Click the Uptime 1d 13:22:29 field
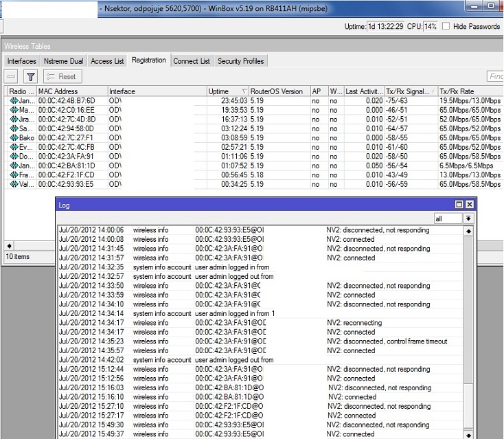This screenshot has height=439, width=504. click(x=386, y=26)
